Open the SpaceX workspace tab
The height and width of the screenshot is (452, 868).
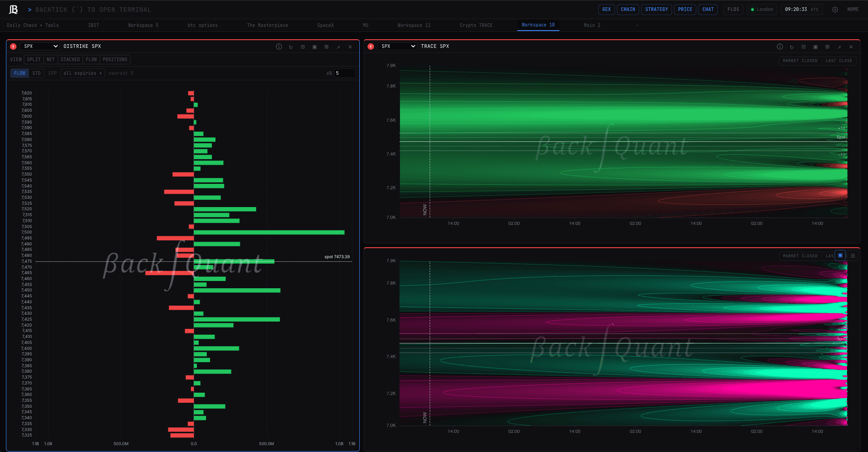tap(326, 26)
